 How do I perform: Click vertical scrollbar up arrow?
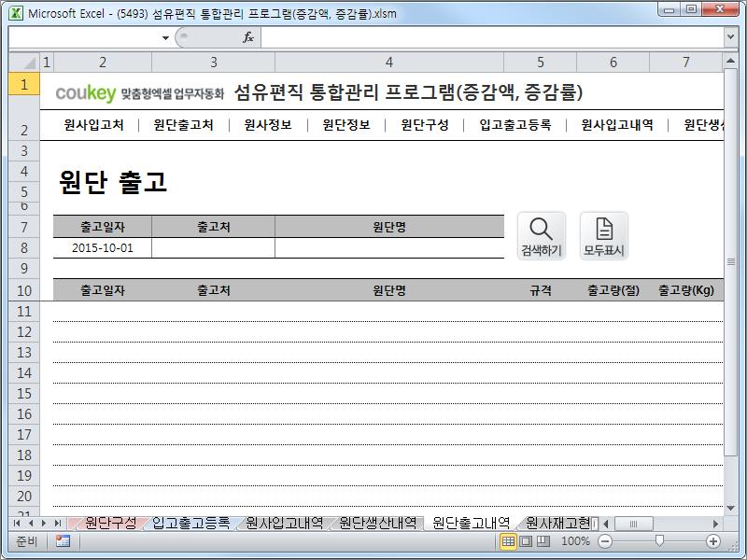[x=730, y=61]
